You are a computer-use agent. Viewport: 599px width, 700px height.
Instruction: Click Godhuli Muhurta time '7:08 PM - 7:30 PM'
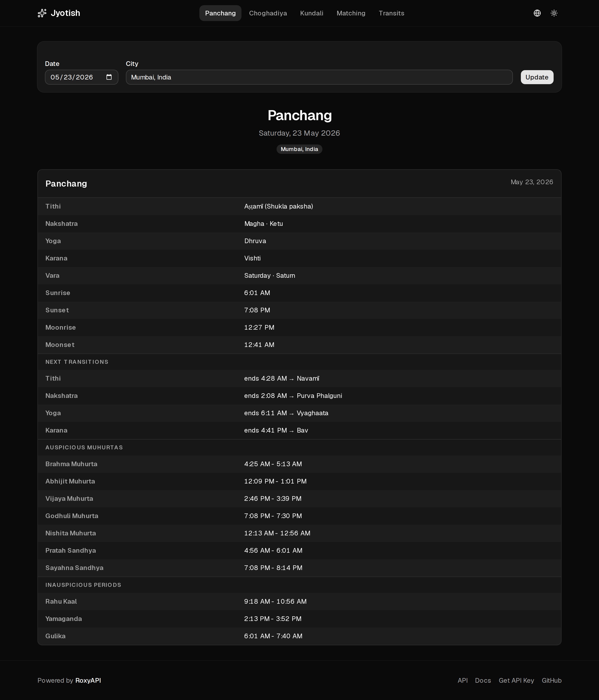[273, 516]
